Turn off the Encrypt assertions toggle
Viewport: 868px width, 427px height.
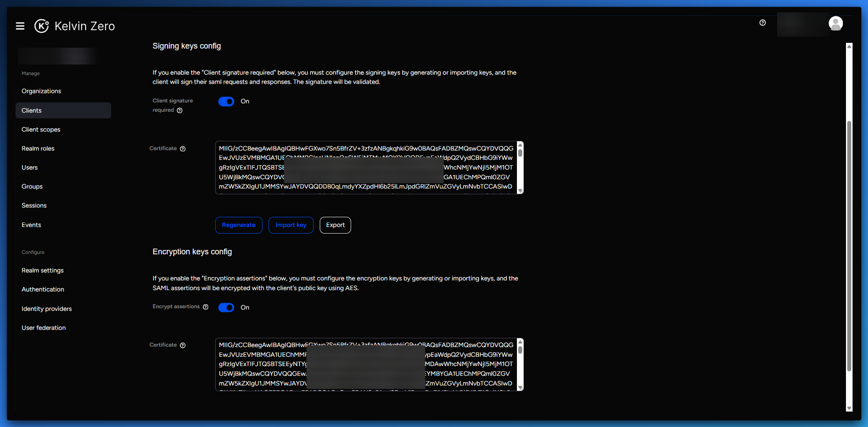pyautogui.click(x=226, y=307)
